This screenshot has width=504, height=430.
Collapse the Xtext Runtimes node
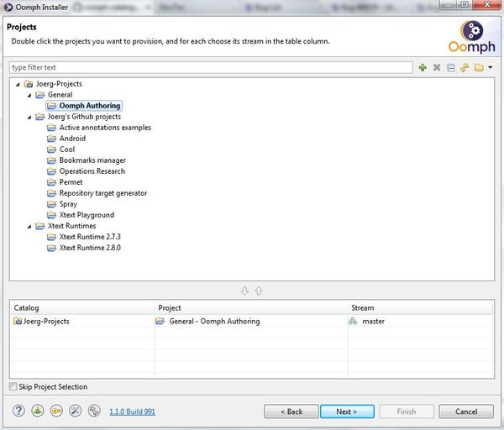click(x=29, y=226)
